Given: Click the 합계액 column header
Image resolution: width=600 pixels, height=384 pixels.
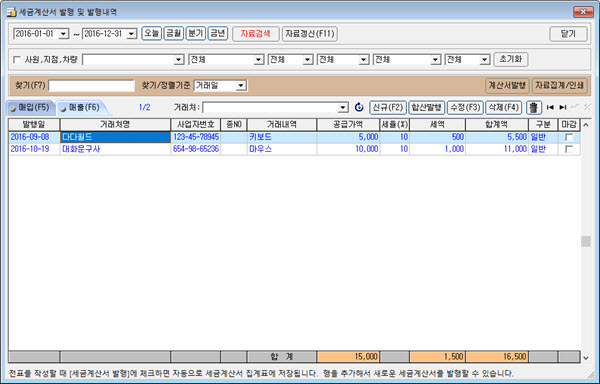Looking at the screenshot, I should pyautogui.click(x=497, y=125).
